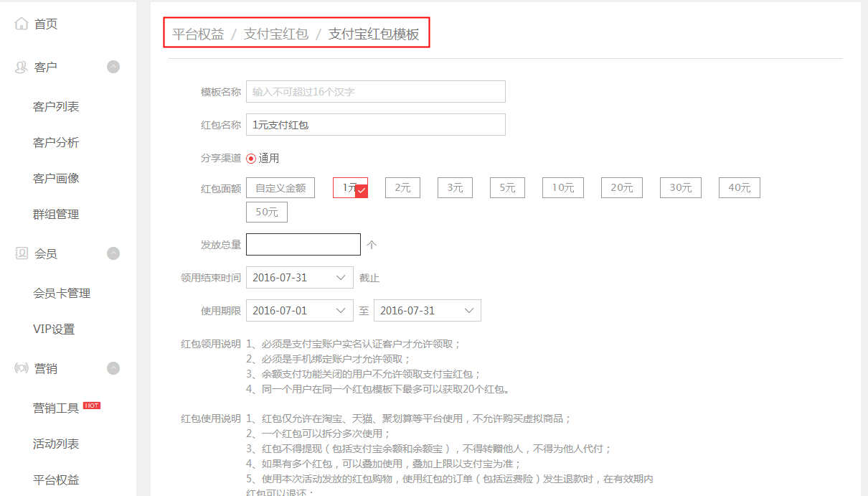Go to 支付宝红包 breadcrumb link
The width and height of the screenshot is (868, 496).
(276, 34)
